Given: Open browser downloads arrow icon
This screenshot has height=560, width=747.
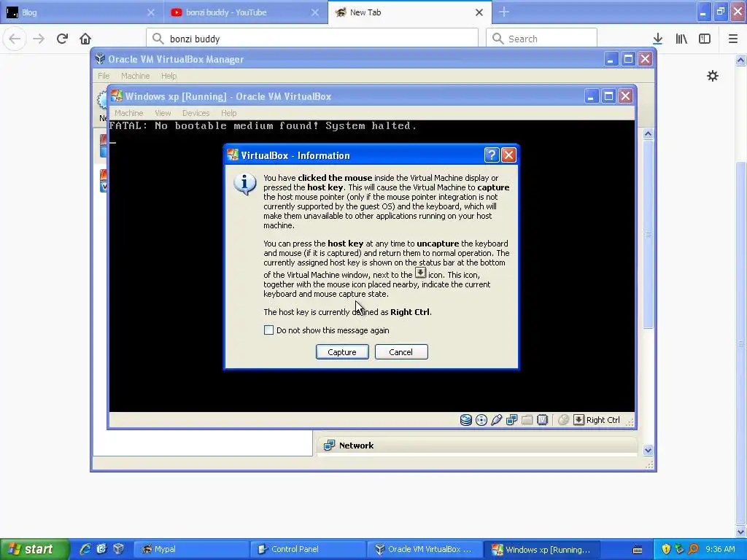Looking at the screenshot, I should coord(658,39).
